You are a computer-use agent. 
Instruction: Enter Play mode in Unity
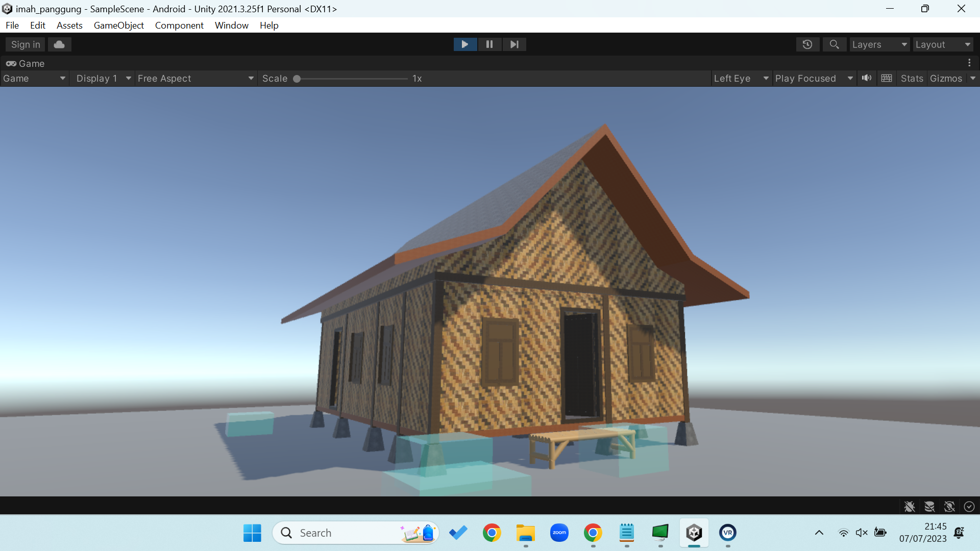click(465, 44)
